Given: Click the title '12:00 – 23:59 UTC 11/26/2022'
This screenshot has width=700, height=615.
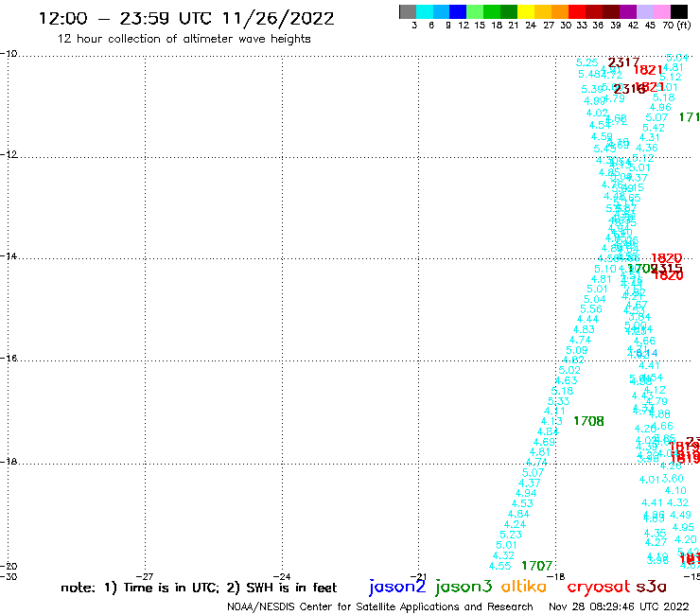Looking at the screenshot, I should 186,18.
